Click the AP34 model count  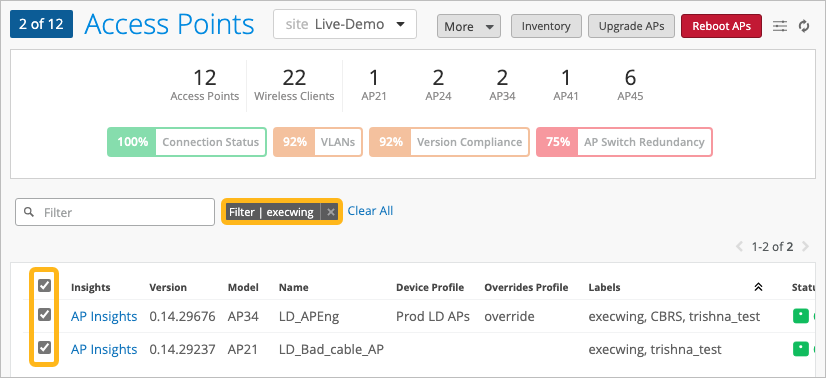coord(502,85)
